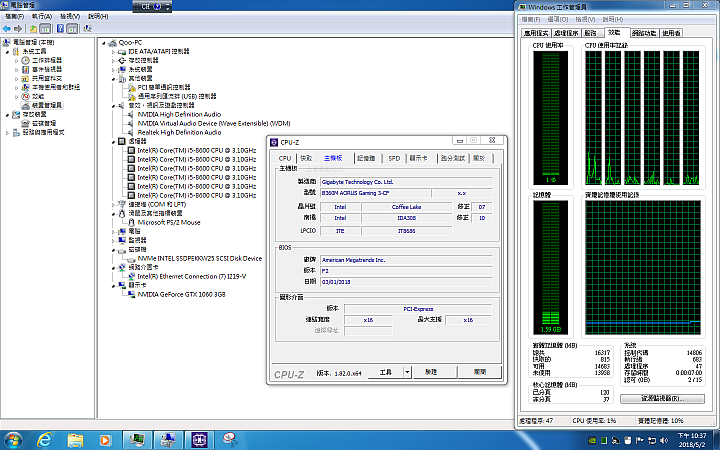720x450 pixels.
Task: Click the Performance (效能) node icon in left tree
Action: coord(26,96)
